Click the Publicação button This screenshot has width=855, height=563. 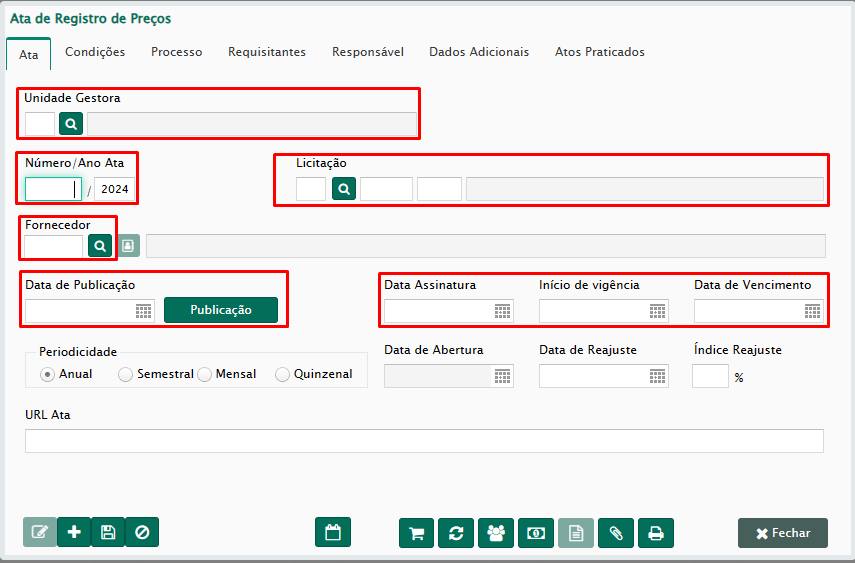tap(221, 311)
